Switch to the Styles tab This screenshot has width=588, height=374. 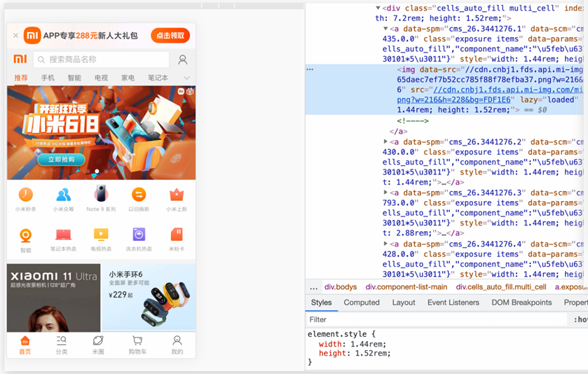click(x=322, y=303)
